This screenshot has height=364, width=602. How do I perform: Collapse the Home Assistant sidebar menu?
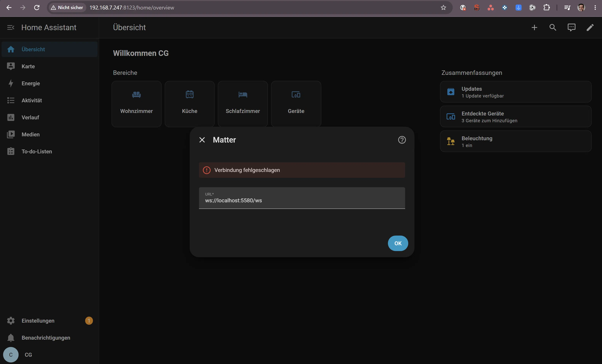pyautogui.click(x=11, y=27)
